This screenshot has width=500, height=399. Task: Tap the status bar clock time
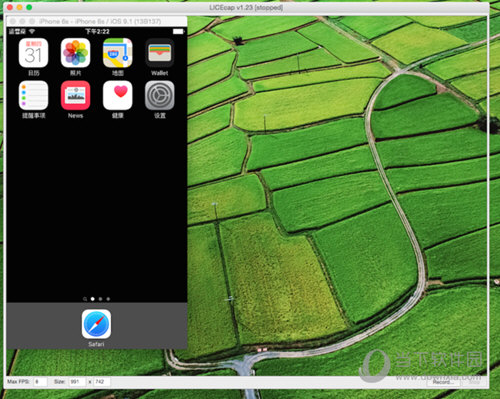click(x=97, y=31)
